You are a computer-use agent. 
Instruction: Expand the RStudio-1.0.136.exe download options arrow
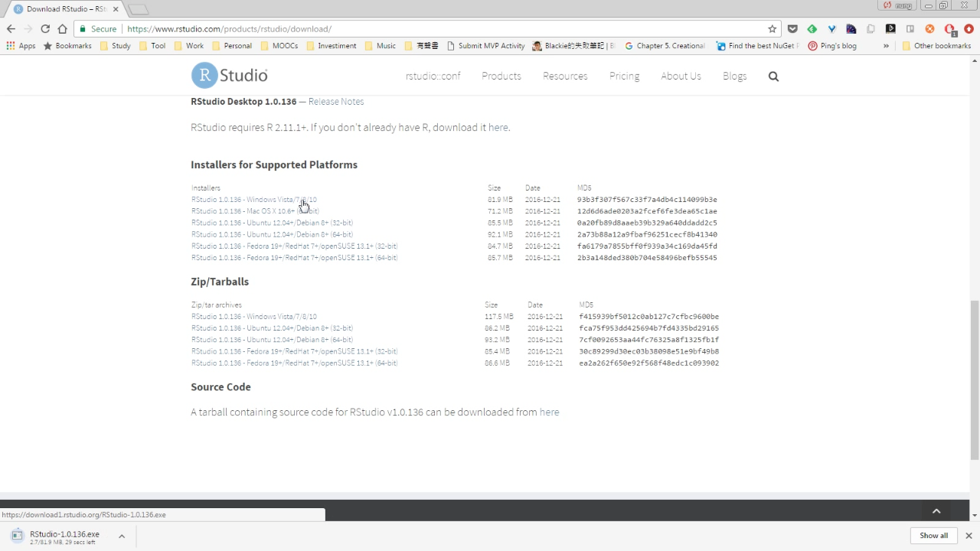(x=121, y=536)
